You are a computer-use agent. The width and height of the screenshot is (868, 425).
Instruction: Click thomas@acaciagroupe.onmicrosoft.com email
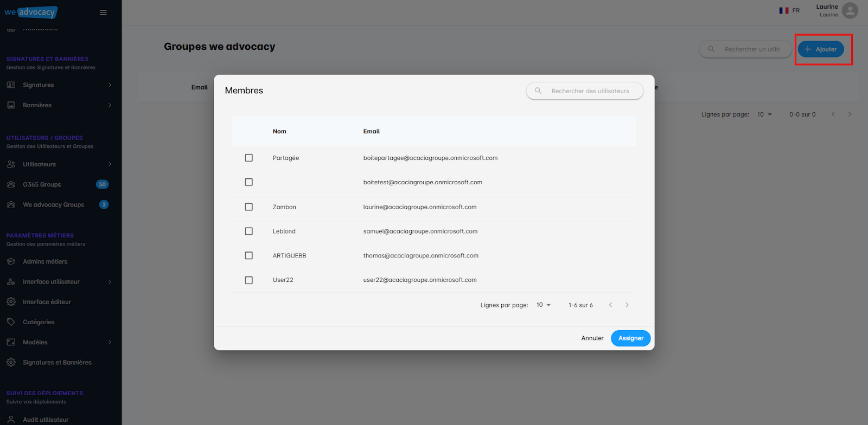click(421, 256)
